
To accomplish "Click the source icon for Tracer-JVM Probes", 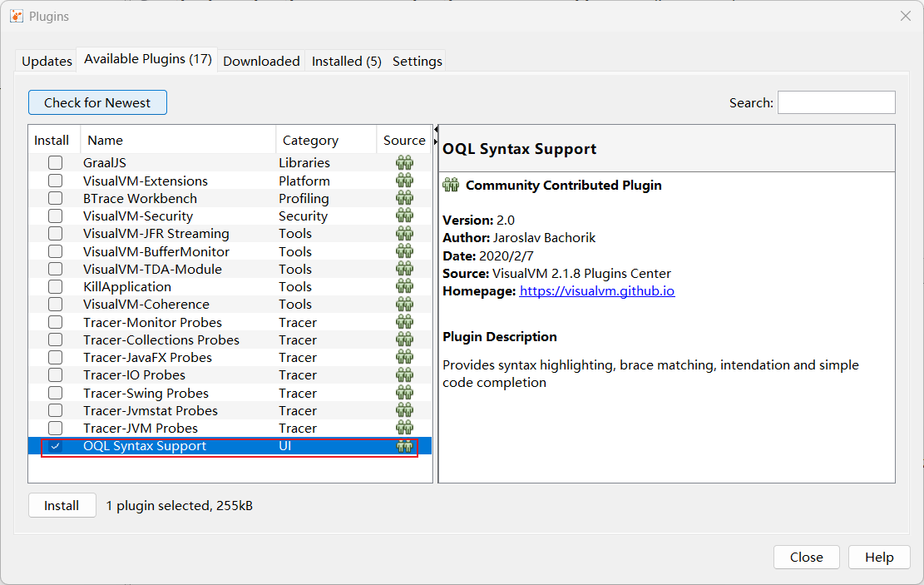I will tap(404, 428).
